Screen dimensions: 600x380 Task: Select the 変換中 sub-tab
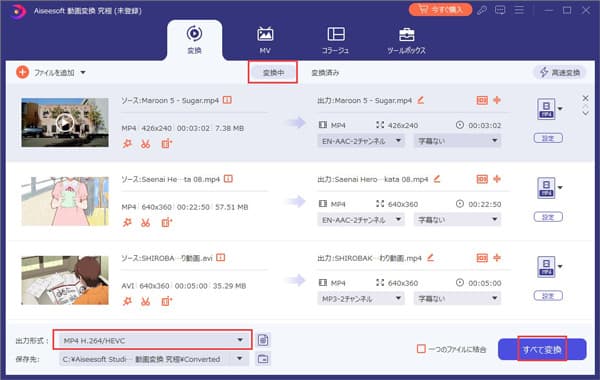[x=273, y=72]
